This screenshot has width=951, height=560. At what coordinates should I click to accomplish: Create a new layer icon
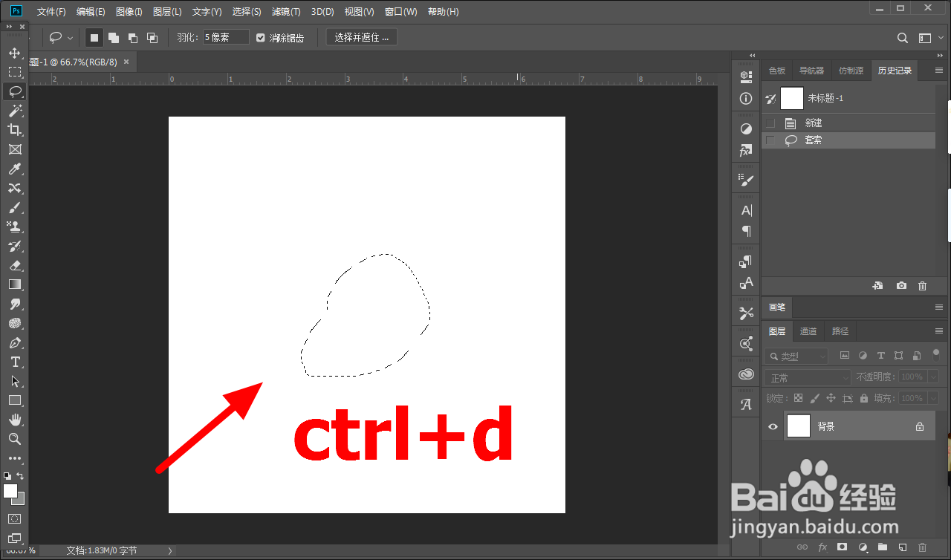[x=902, y=547]
